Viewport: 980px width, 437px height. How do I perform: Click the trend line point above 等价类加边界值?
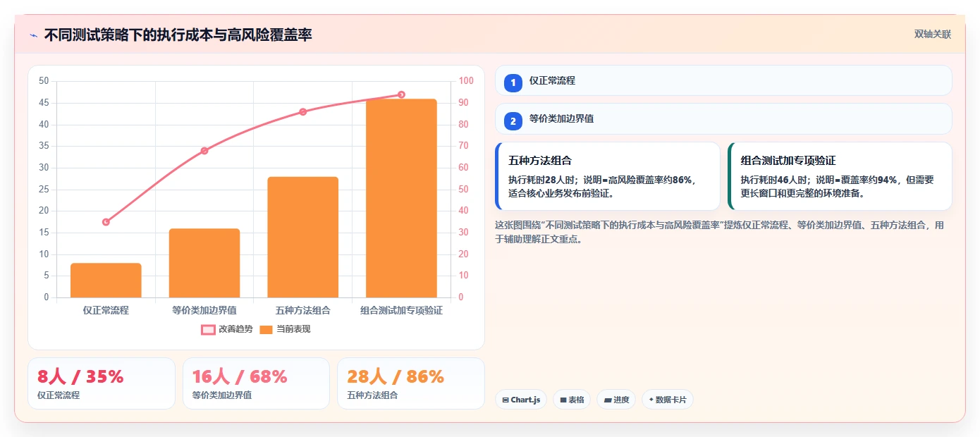pos(204,151)
